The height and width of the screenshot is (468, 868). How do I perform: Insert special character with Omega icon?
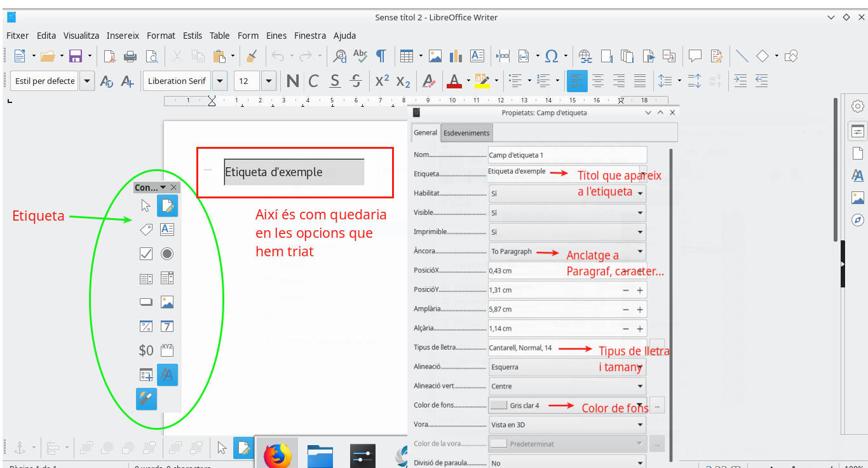(x=552, y=56)
